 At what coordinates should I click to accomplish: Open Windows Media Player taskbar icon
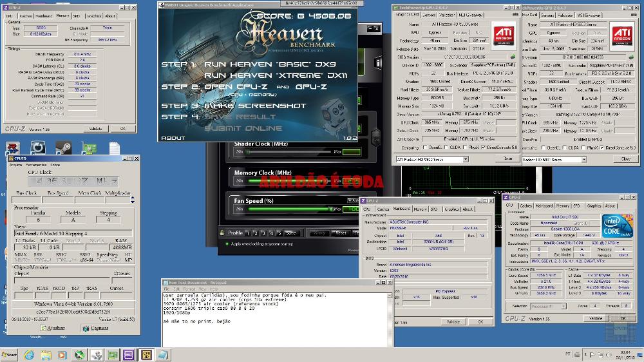pyautogui.click(x=62, y=355)
